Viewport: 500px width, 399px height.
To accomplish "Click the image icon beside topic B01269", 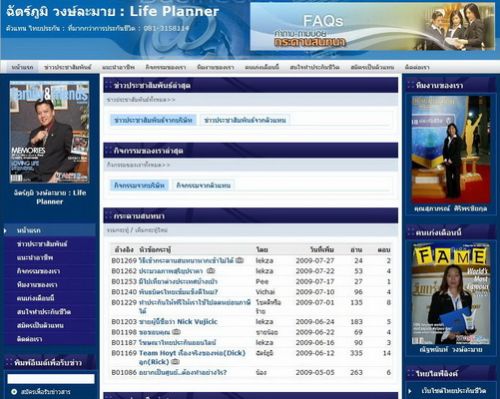I will pyautogui.click(x=240, y=260).
